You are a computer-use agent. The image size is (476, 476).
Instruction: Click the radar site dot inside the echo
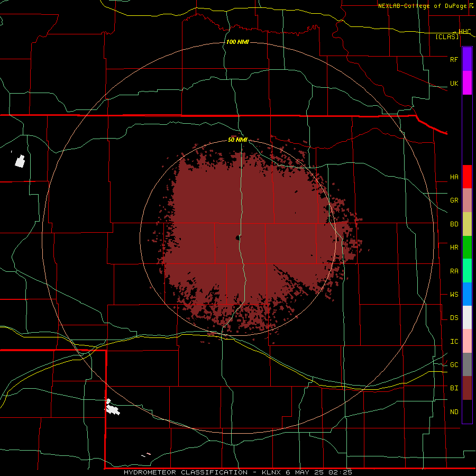(237, 237)
